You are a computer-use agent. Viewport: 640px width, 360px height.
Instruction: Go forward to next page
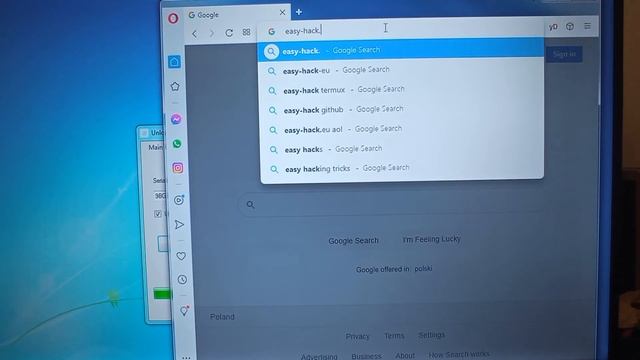pyautogui.click(x=211, y=33)
